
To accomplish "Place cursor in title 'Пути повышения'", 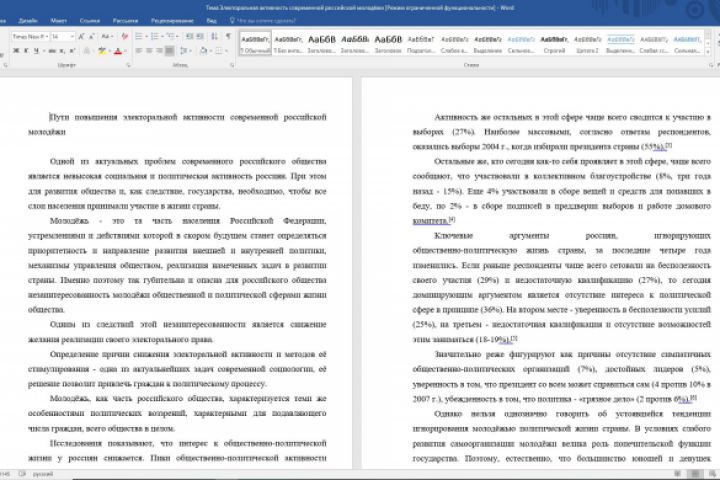I will 84,117.
